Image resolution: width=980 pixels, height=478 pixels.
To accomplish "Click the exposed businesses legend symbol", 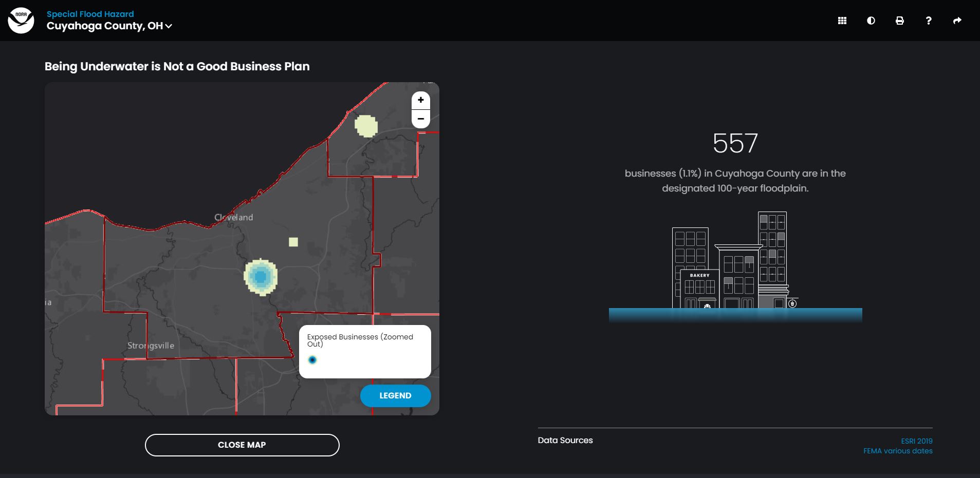I will click(x=312, y=360).
